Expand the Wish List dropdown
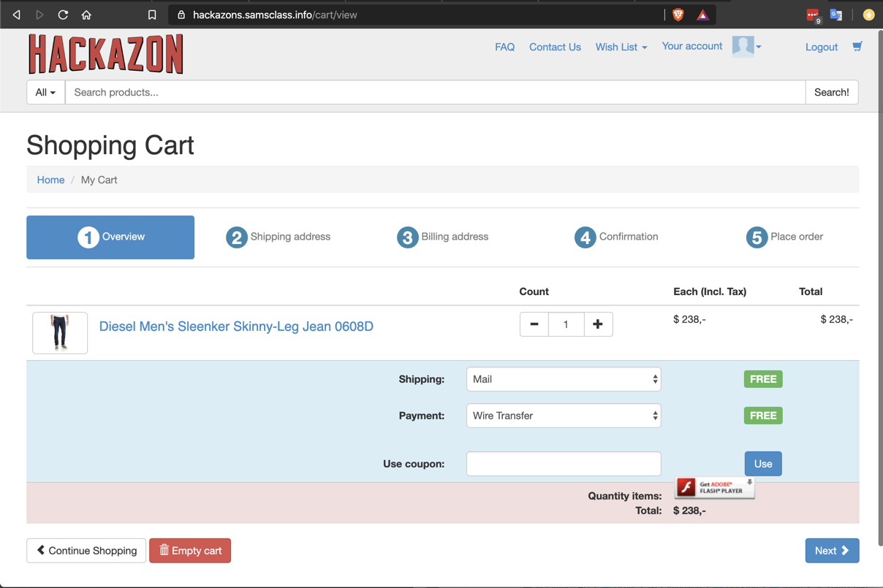This screenshot has width=883, height=588. point(621,47)
